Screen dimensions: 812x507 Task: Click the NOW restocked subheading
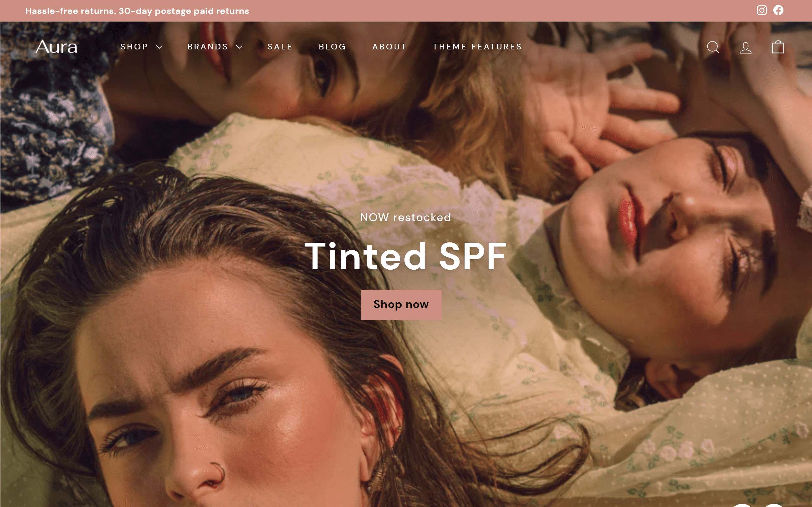pyautogui.click(x=406, y=217)
